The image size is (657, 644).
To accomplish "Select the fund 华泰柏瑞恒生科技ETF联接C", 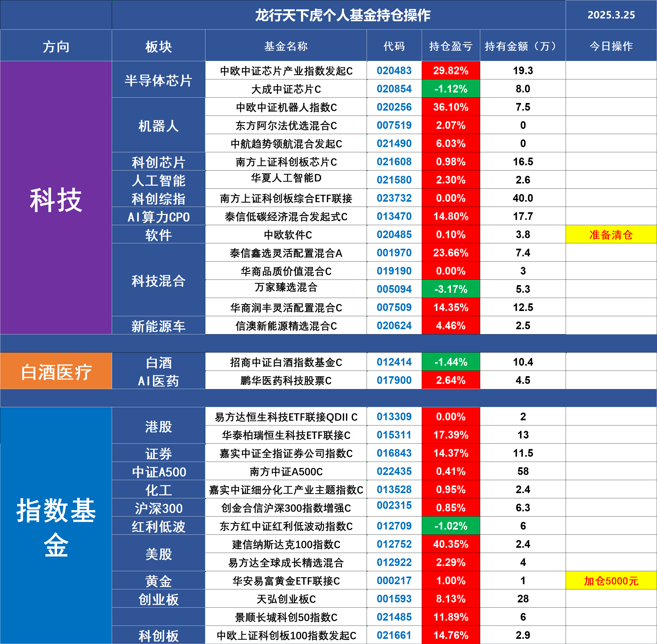I will (286, 435).
